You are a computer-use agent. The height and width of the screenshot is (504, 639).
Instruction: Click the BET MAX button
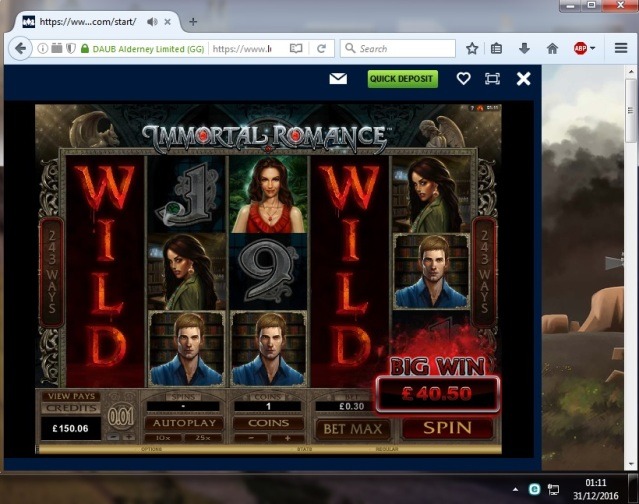pos(353,429)
